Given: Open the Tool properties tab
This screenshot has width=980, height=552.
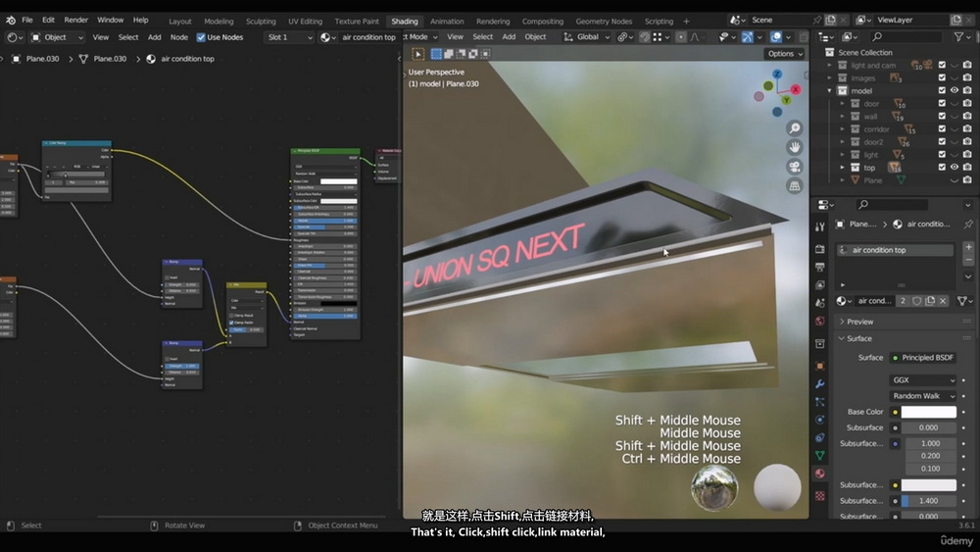Looking at the screenshot, I should point(820,226).
